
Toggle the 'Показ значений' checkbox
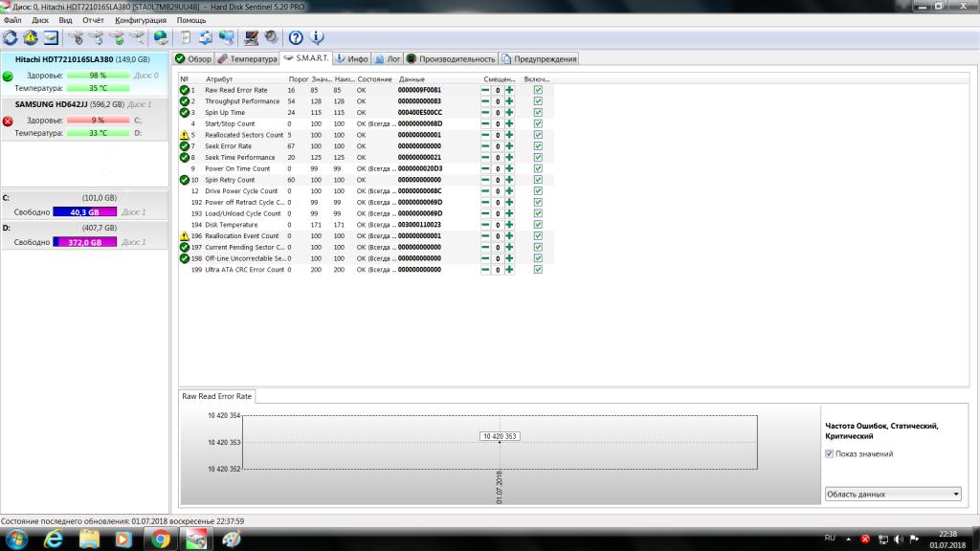click(829, 453)
